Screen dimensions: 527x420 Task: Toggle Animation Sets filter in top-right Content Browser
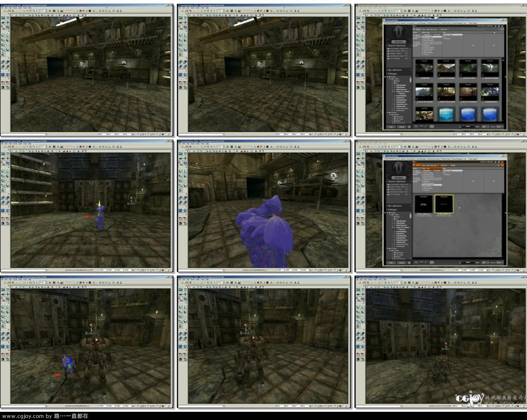pyautogui.click(x=428, y=38)
